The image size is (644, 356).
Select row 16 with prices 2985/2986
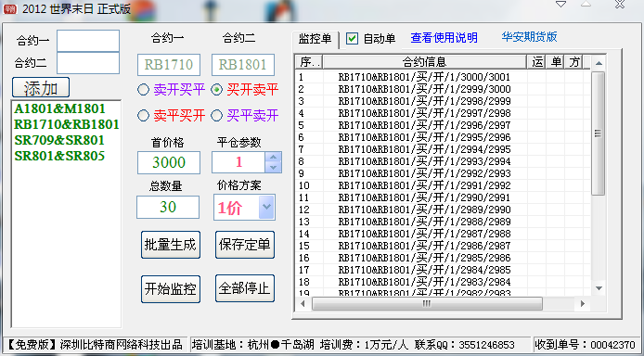click(443, 258)
